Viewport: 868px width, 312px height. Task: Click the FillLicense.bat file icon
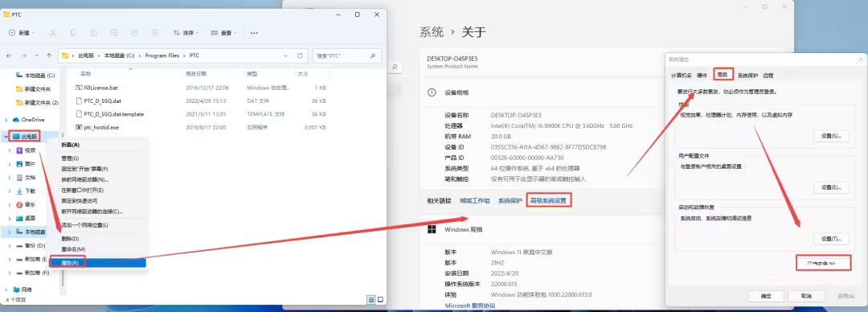coord(79,88)
